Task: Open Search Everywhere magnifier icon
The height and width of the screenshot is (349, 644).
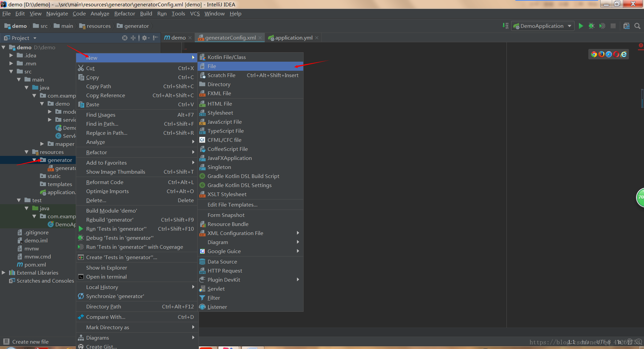Action: coord(637,26)
